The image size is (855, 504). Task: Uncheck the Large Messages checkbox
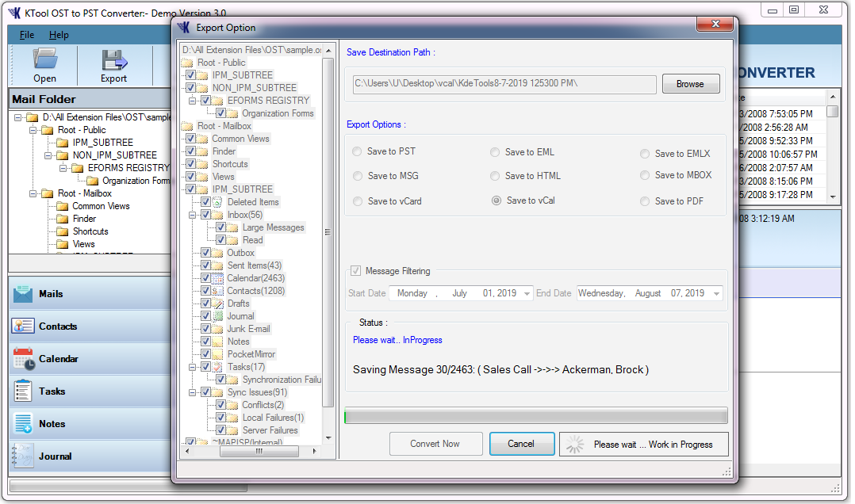click(220, 227)
